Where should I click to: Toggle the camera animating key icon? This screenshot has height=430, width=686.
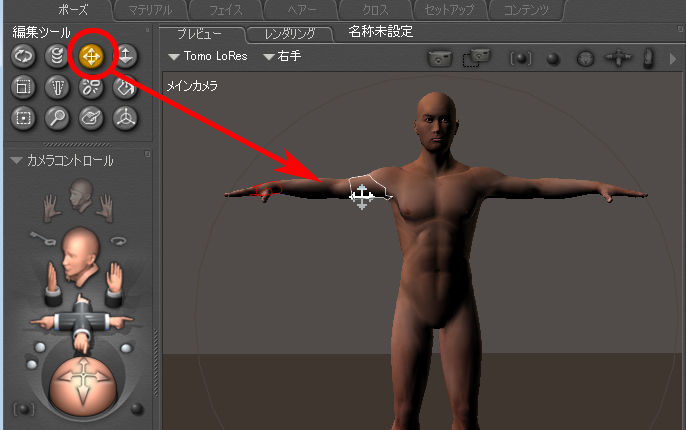[42, 239]
